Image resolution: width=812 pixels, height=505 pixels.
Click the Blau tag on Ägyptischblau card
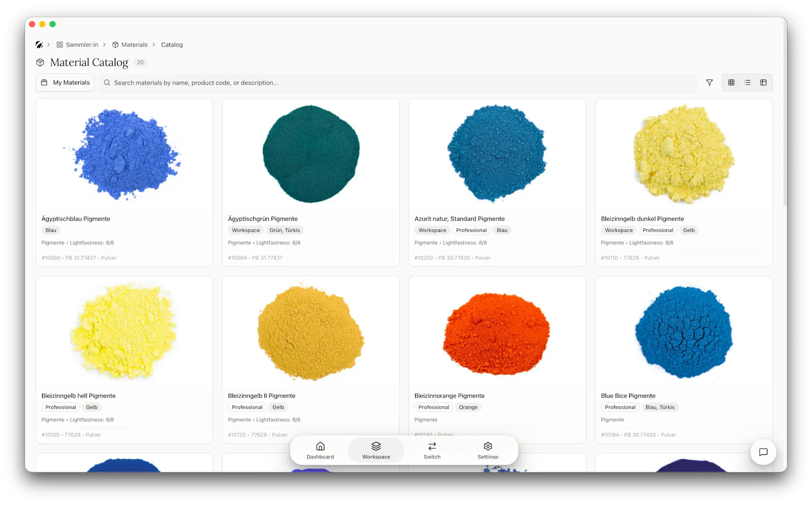[51, 230]
